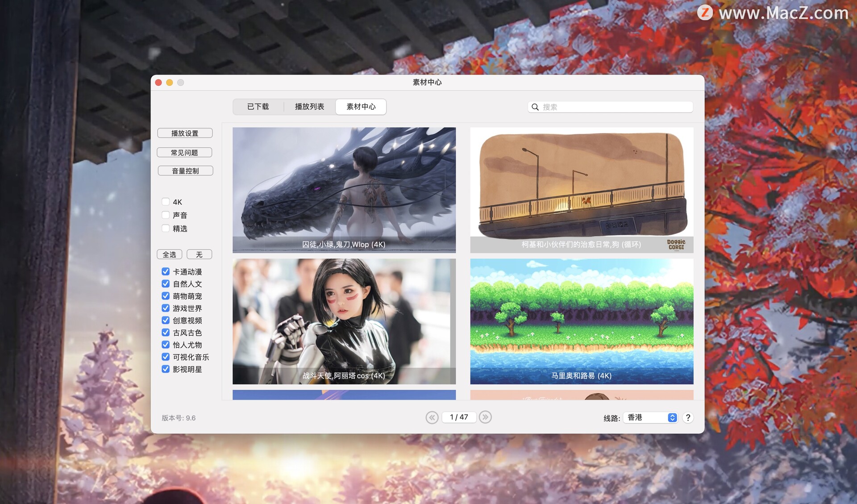Enable the 4K filter checkbox
Image resolution: width=857 pixels, height=504 pixels.
click(166, 202)
